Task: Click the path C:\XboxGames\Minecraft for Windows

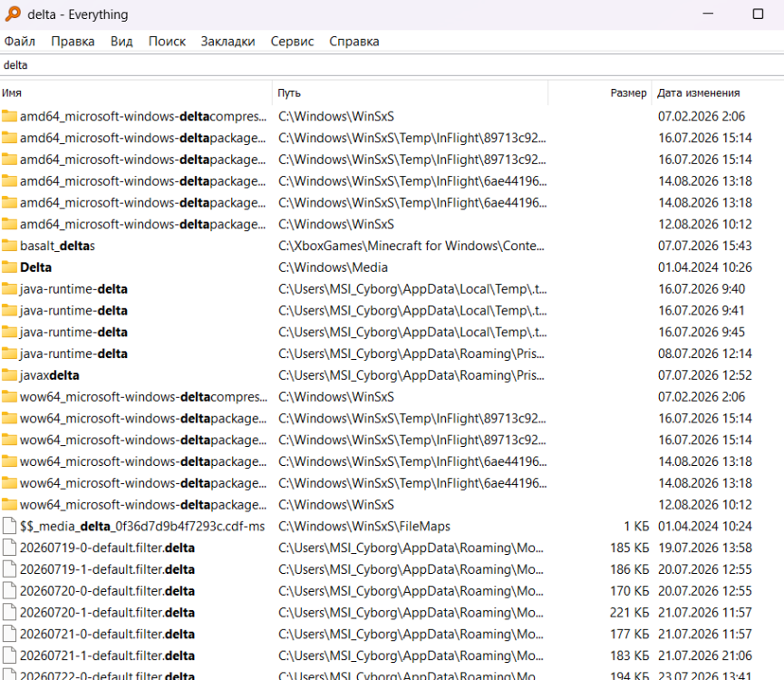Action: (411, 246)
